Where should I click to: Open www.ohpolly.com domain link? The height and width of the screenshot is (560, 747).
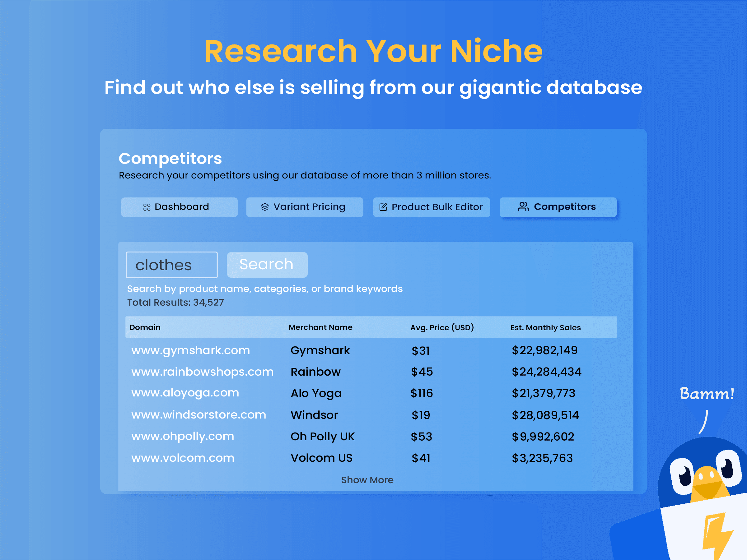click(x=182, y=437)
